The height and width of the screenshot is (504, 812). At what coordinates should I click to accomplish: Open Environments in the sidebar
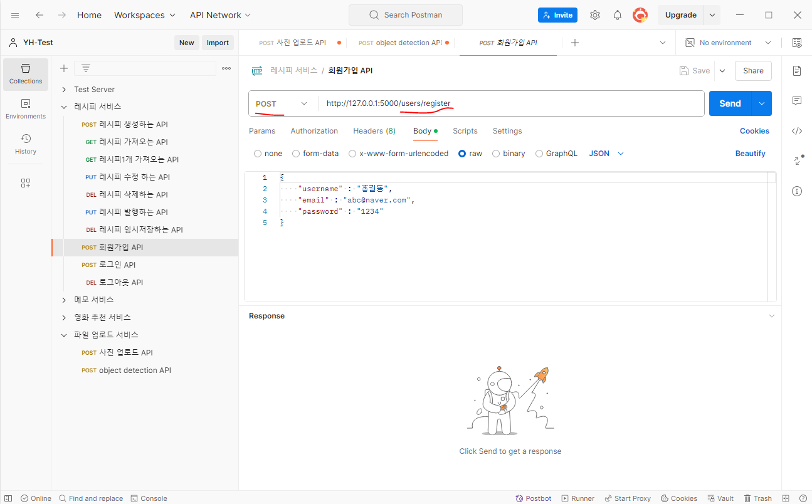point(26,109)
